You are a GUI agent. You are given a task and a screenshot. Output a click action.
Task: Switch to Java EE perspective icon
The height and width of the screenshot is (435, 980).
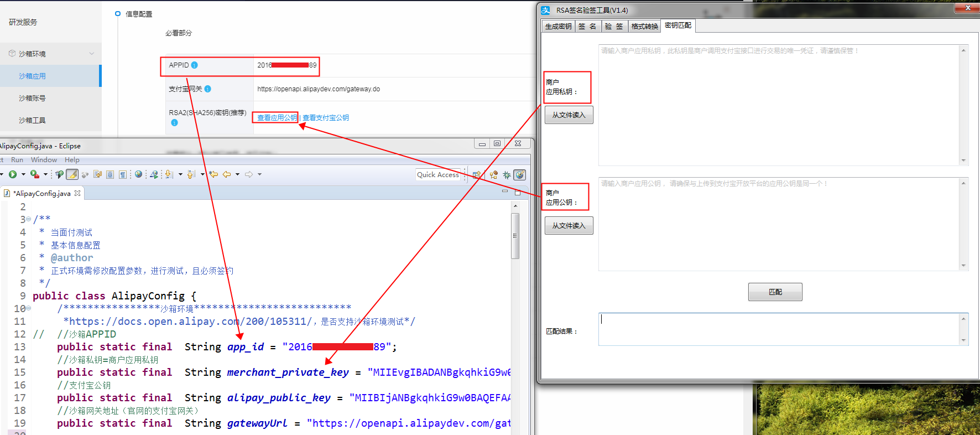[x=493, y=175]
